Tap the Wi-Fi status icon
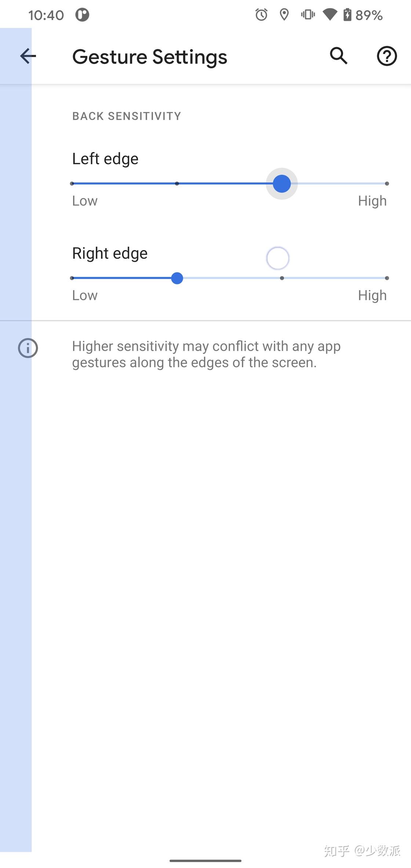Screen dimensions: 411x868 point(330,15)
